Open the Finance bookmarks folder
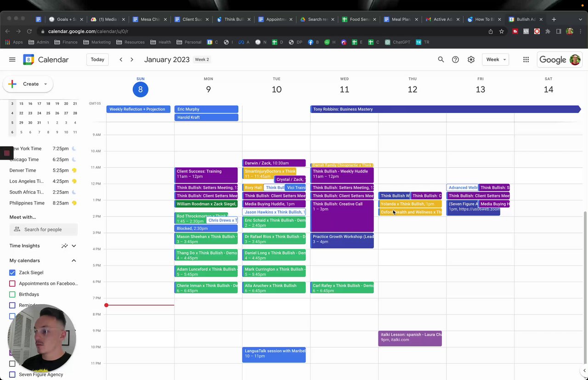The image size is (588, 380). [66, 42]
